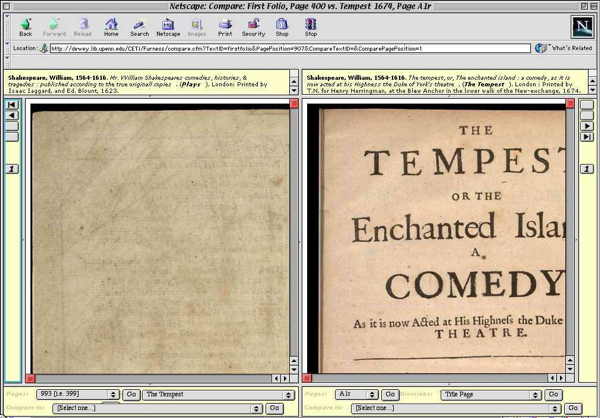
Task: Open the 'Title Page' dropdown
Action: tap(491, 394)
